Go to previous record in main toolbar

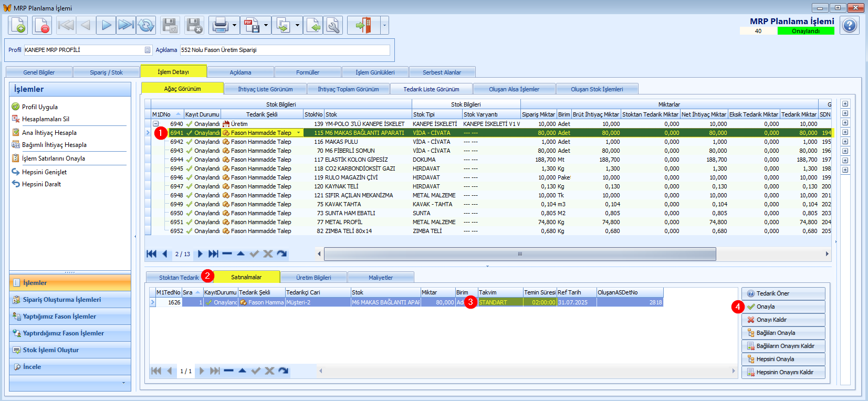(86, 25)
